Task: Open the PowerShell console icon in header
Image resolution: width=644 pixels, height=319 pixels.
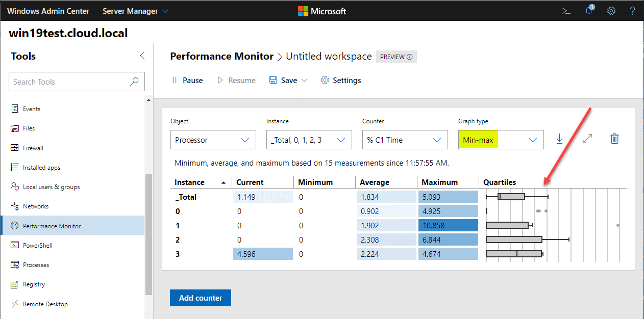Action: pos(566,11)
